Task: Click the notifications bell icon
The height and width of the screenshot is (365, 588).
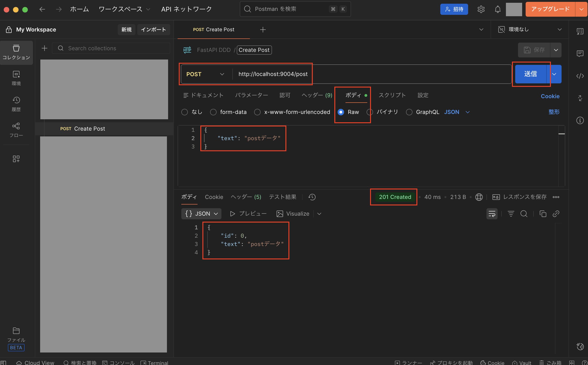Action: pyautogui.click(x=497, y=9)
